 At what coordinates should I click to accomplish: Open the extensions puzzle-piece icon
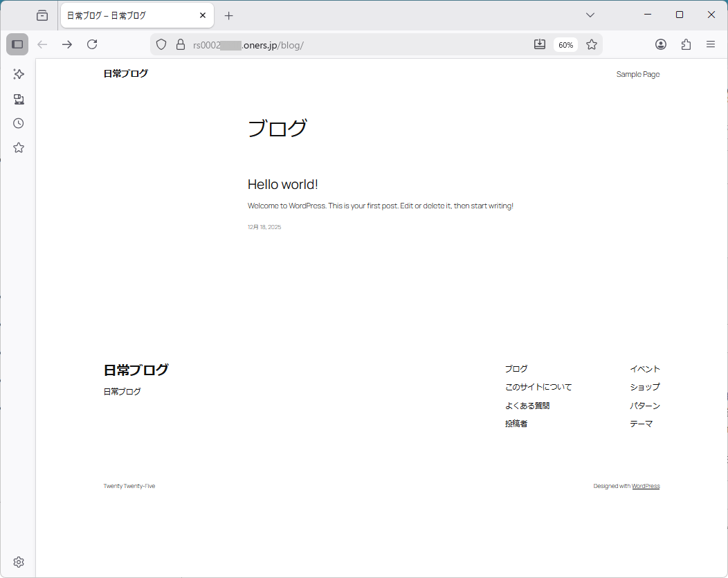pyautogui.click(x=686, y=44)
